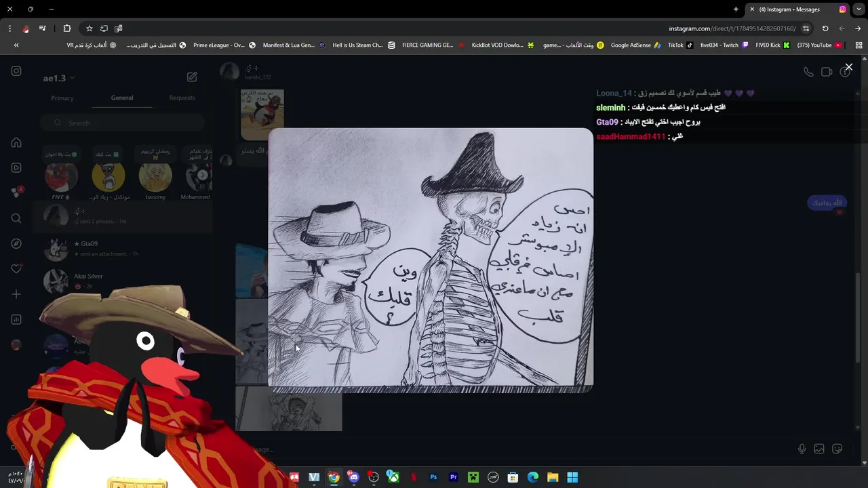Open Microsoft Edge from the taskbar
The width and height of the screenshot is (868, 488).
[x=533, y=477]
